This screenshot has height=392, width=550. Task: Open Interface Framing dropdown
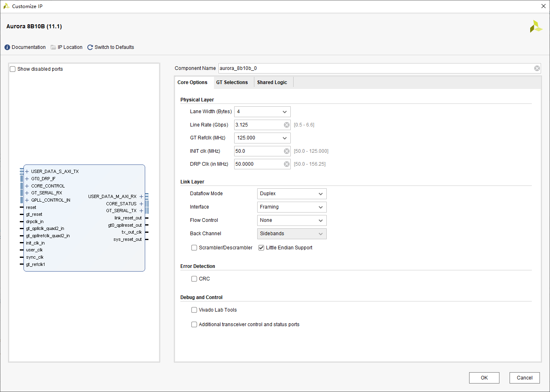coord(292,207)
